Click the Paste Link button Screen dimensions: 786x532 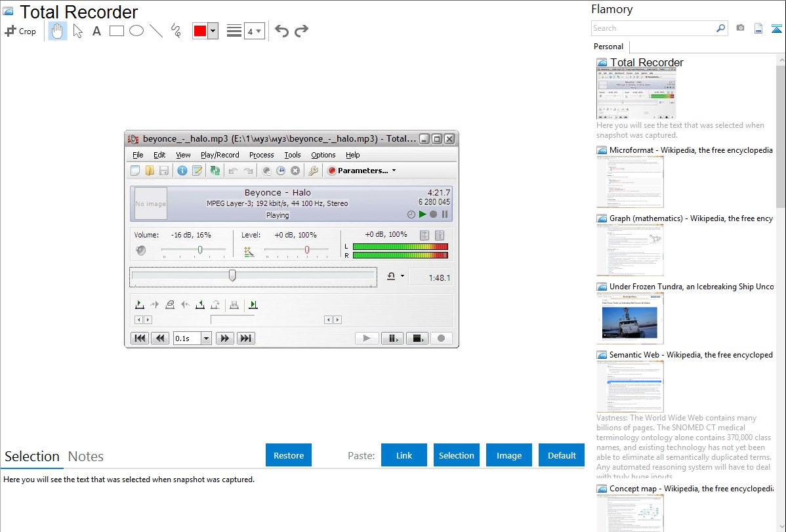[404, 455]
